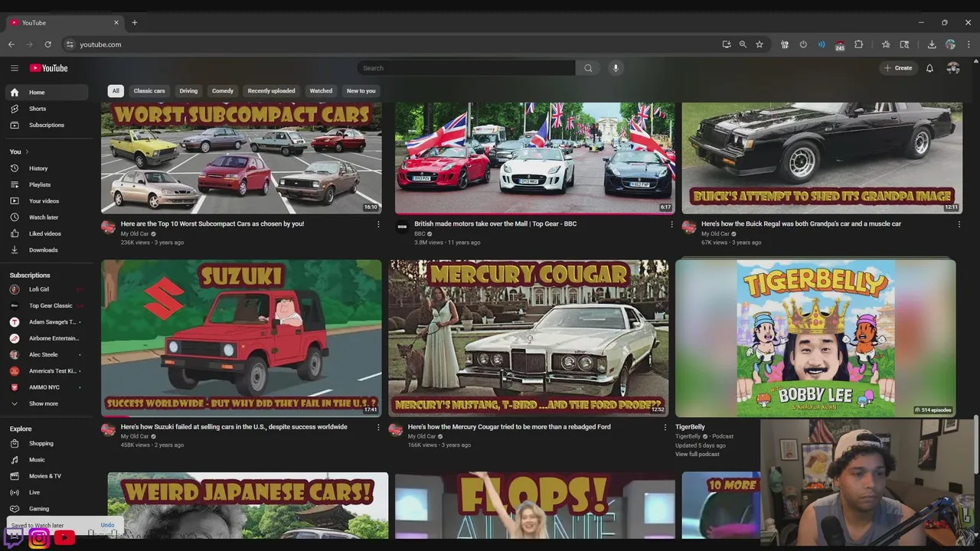Open options for Buick Regal video
Viewport: 980px width, 551px height.
coord(959,224)
